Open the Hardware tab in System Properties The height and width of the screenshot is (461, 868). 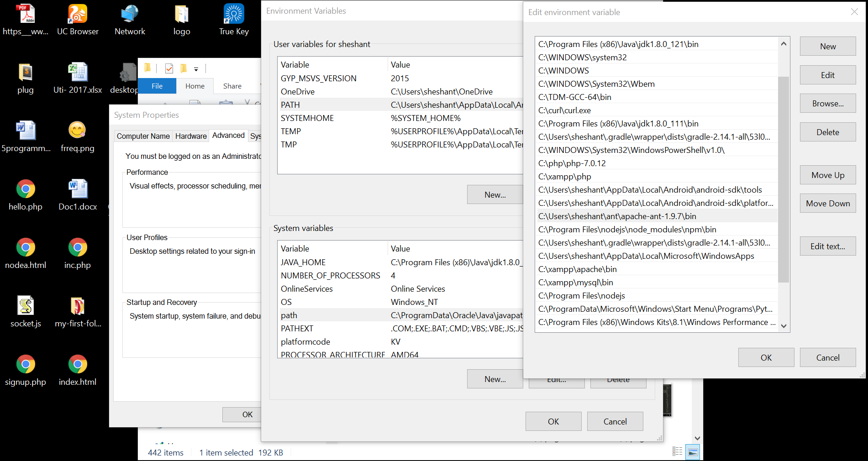coord(191,136)
